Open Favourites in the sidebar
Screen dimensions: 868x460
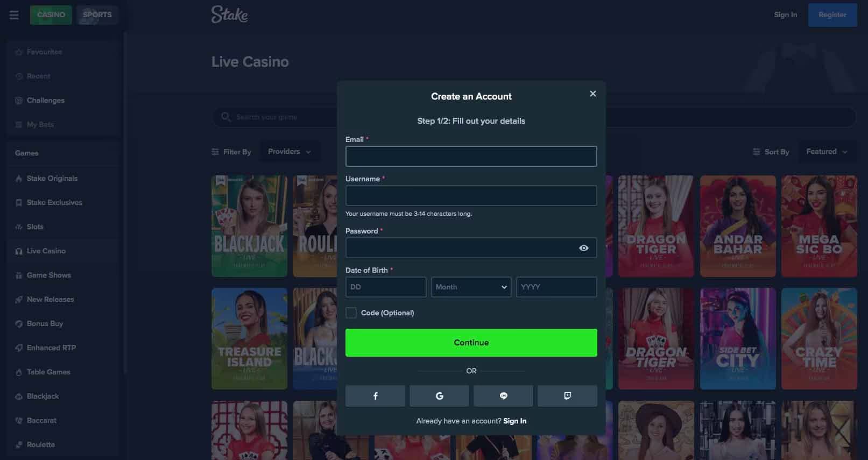(63, 52)
